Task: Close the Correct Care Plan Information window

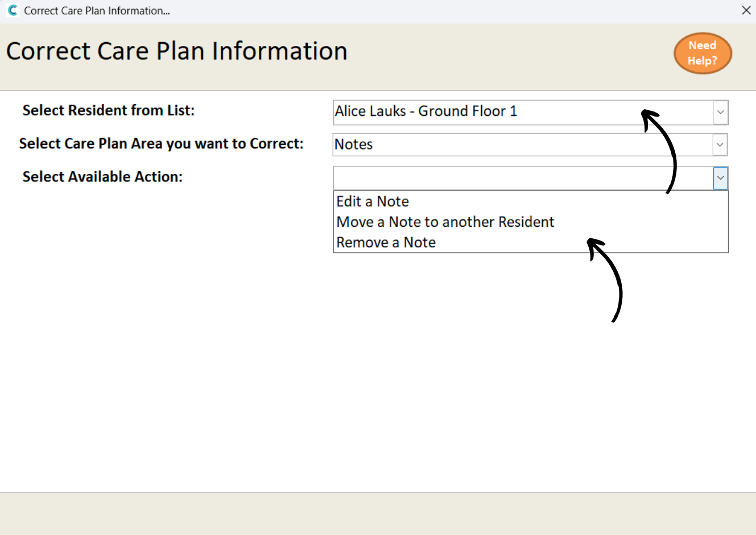Action: [x=746, y=10]
